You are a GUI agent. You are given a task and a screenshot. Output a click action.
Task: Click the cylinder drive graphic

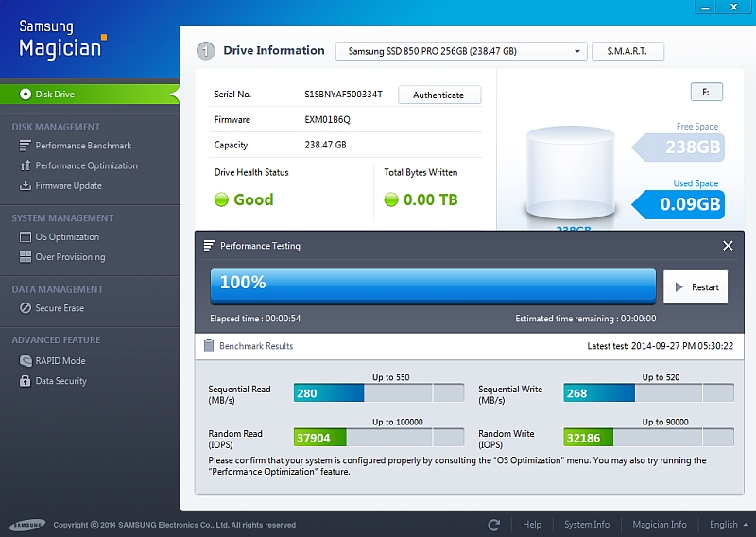pyautogui.click(x=571, y=174)
